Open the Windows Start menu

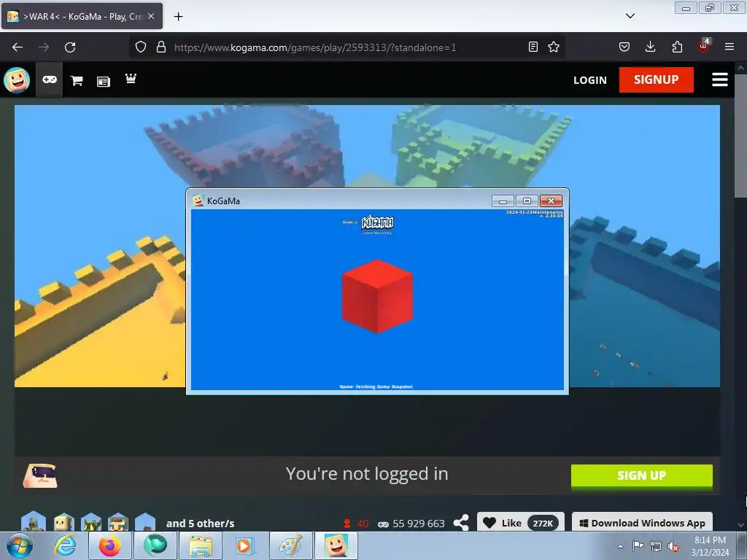(x=20, y=545)
